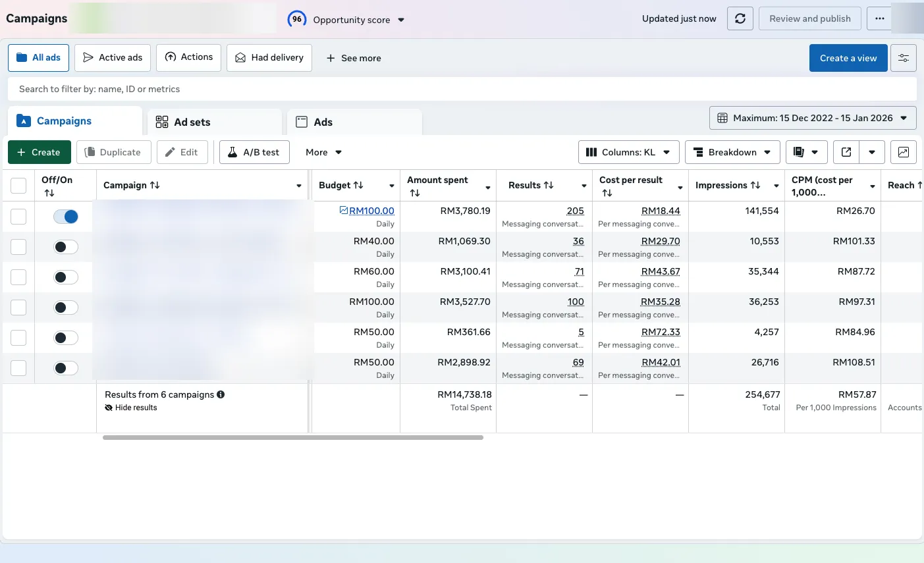Click the budget chart icon beside RM100.00

point(343,210)
